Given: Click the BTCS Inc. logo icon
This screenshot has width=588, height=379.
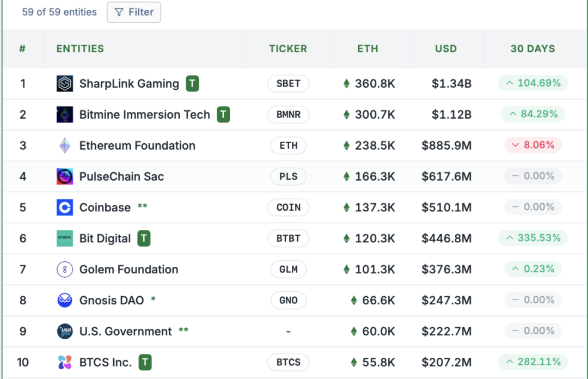Looking at the screenshot, I should coord(65,362).
